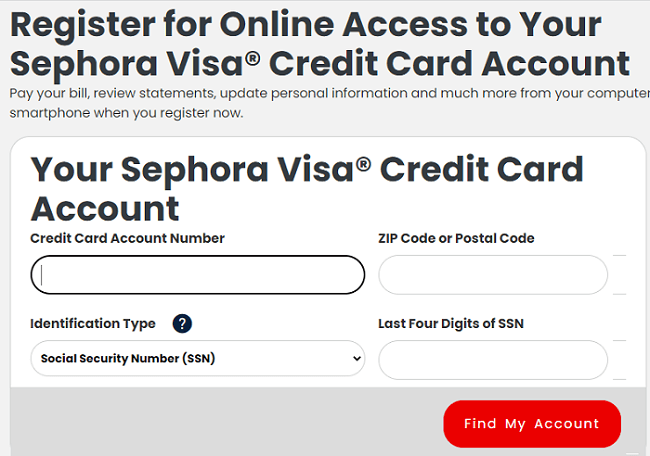Click the gray footer bar beside Find My Account

point(226,422)
